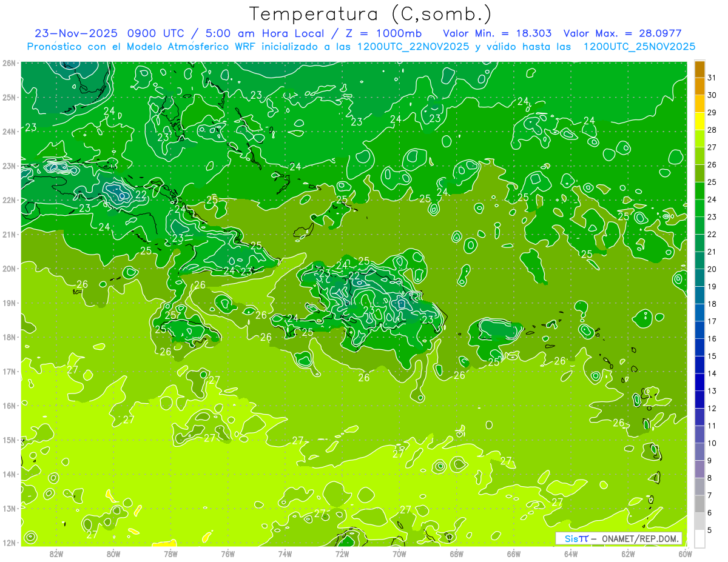Click legend label 29 on the color bar
This screenshot has height=562, width=728.
coord(712,112)
